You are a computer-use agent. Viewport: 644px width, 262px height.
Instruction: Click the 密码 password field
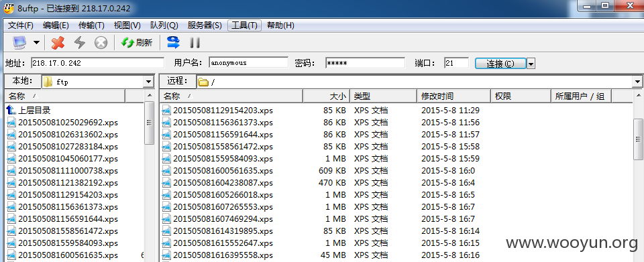coord(365,63)
